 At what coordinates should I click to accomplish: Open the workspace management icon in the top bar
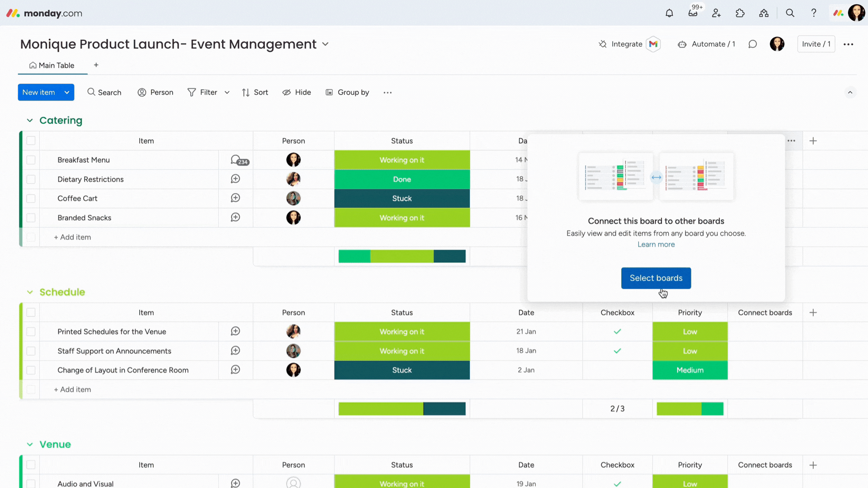coord(764,13)
